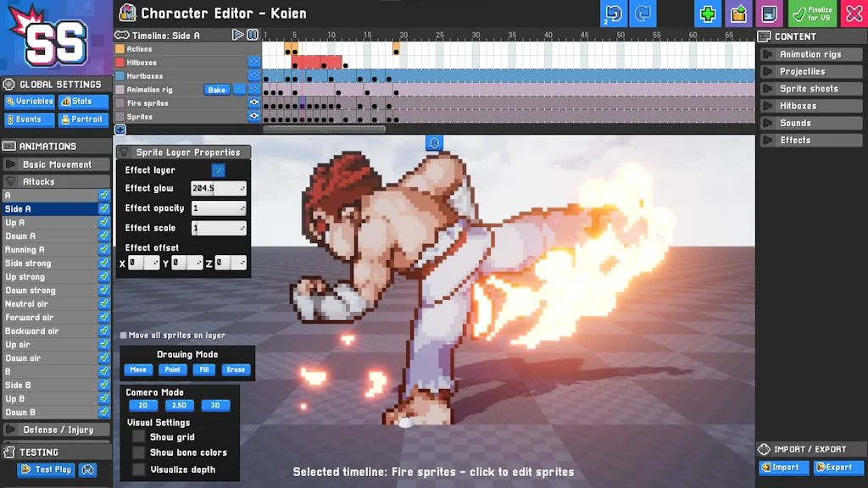Bake the Animation rig track
868x488 pixels.
[217, 90]
